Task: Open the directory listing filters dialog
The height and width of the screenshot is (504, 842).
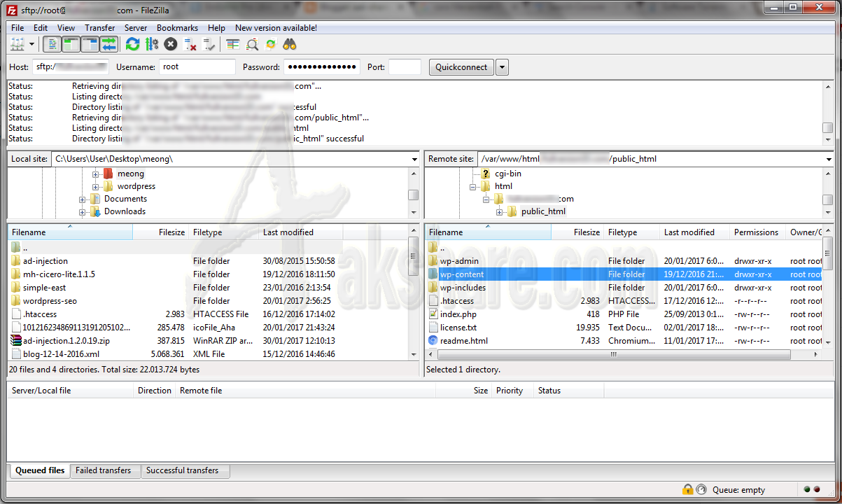Action: pyautogui.click(x=233, y=45)
